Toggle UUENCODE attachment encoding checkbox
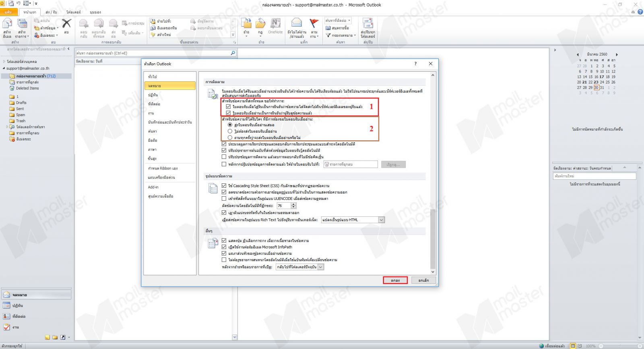The height and width of the screenshot is (349, 644). [x=224, y=199]
